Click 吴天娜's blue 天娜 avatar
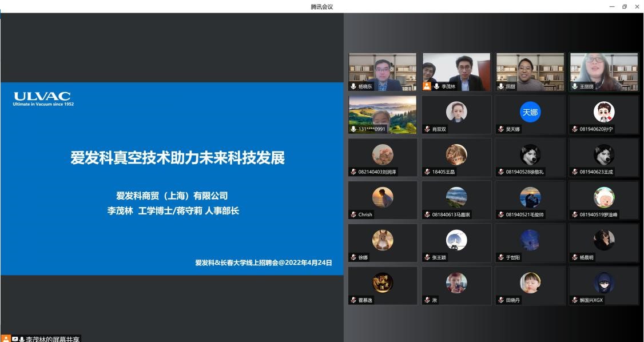The width and height of the screenshot is (644, 342). point(530,112)
